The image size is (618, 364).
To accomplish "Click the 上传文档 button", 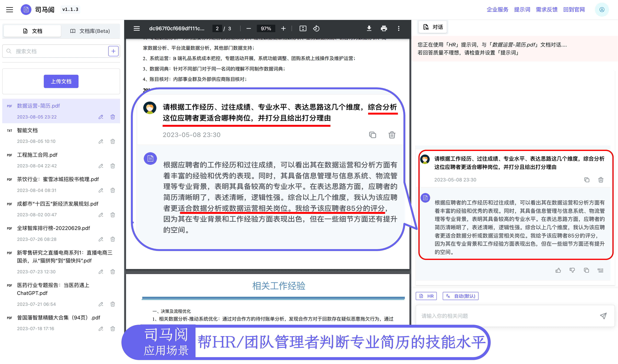I will 61,81.
